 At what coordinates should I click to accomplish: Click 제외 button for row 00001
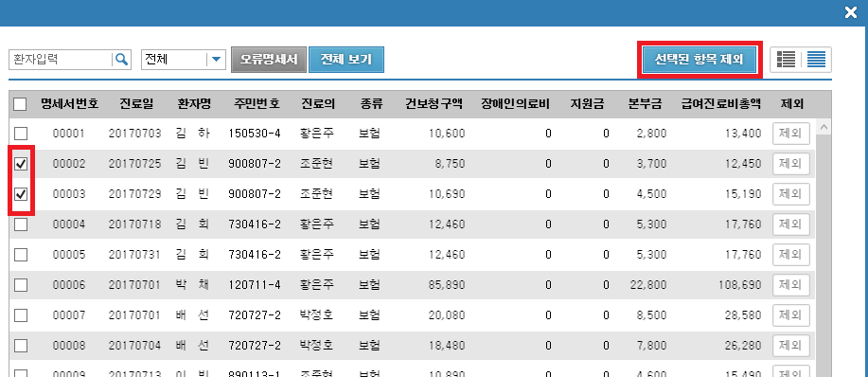791,134
